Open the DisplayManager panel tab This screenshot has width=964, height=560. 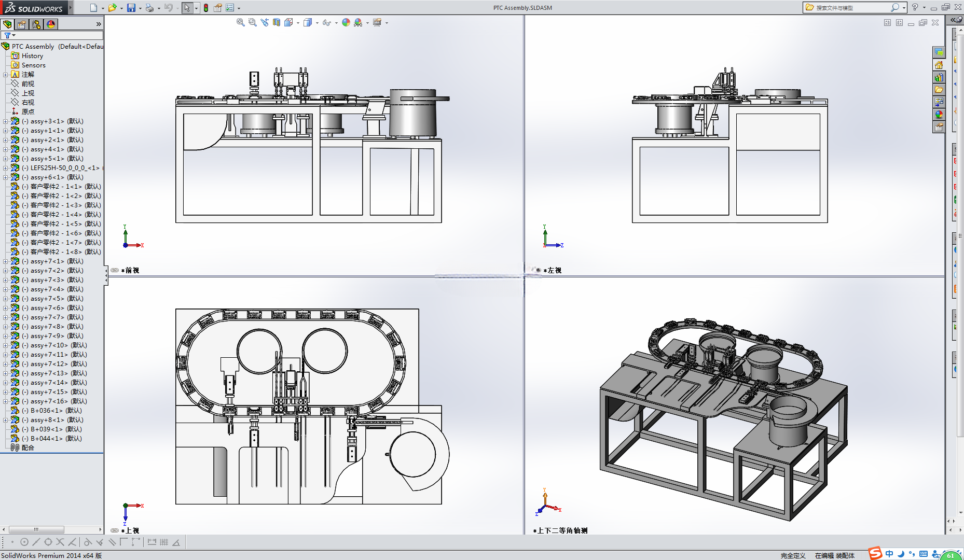51,24
